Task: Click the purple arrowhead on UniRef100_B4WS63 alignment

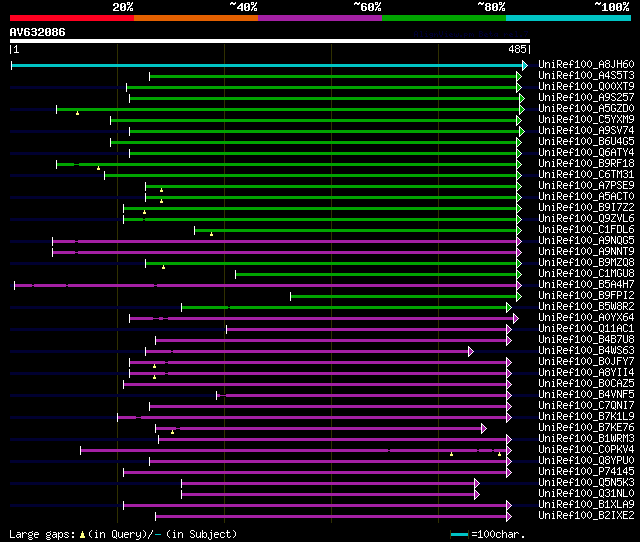Action: pos(471,351)
